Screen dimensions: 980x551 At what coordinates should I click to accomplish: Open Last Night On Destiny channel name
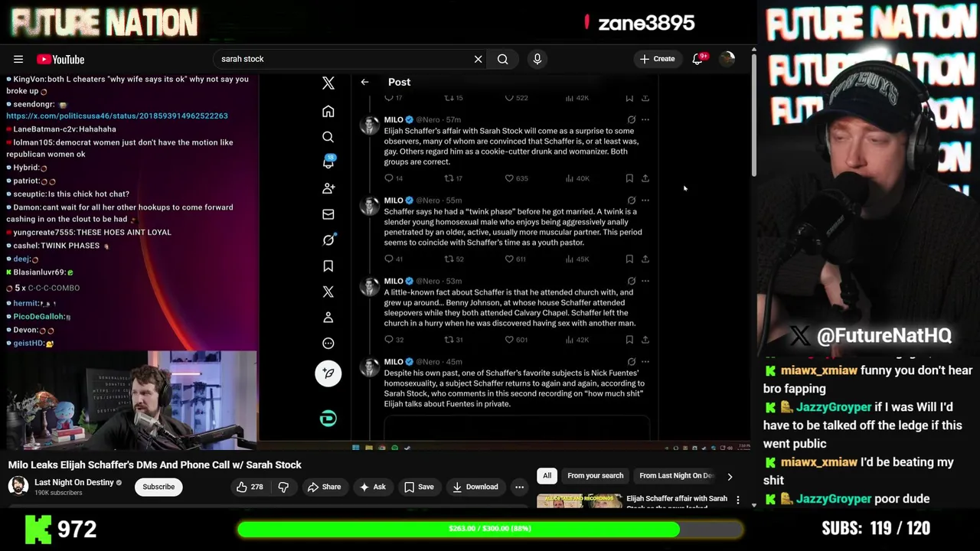(74, 482)
